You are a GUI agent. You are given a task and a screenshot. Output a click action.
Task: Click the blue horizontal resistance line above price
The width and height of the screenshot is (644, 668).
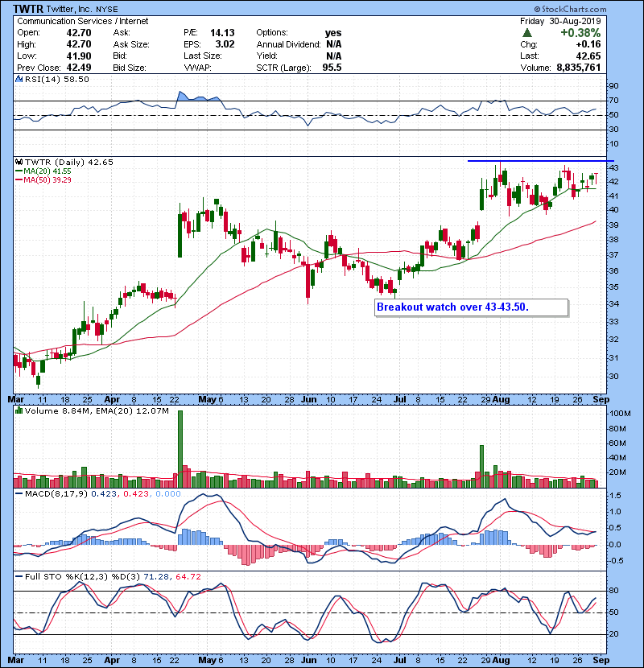(x=541, y=161)
